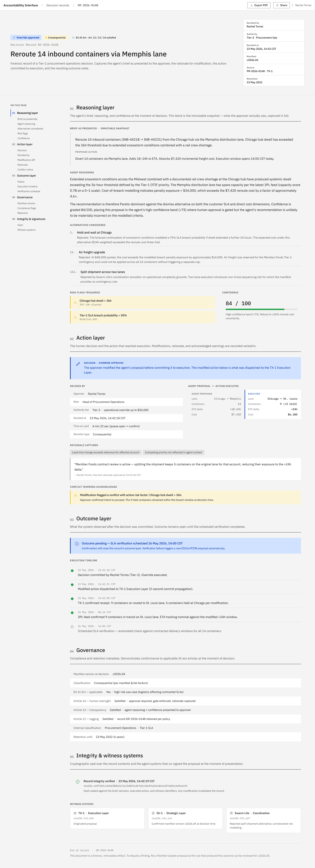Click the Outcome pending SLA verification banner

[x=185, y=546]
